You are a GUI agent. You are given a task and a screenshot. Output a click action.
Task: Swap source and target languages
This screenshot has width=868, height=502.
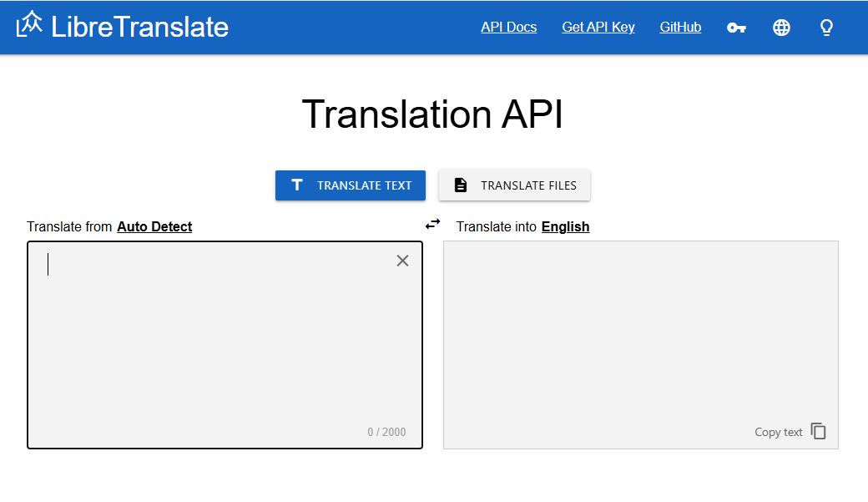[432, 224]
